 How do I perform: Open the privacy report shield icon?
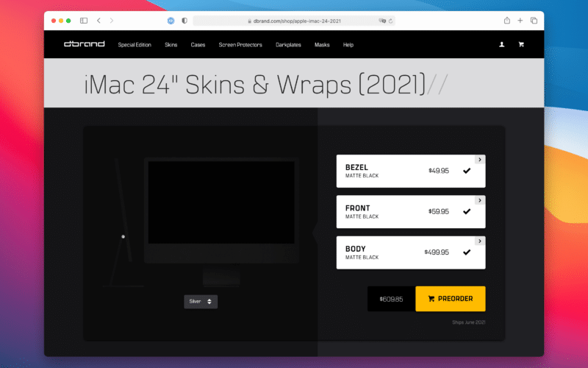184,21
